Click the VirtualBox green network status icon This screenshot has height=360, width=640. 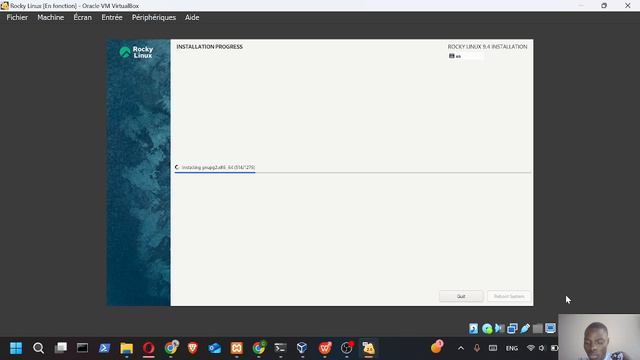[487, 329]
